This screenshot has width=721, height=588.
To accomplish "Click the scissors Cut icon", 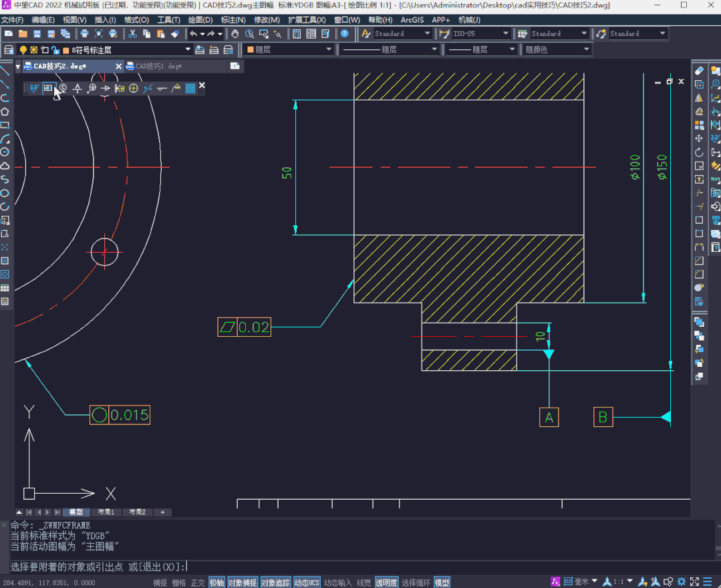I will (x=132, y=33).
